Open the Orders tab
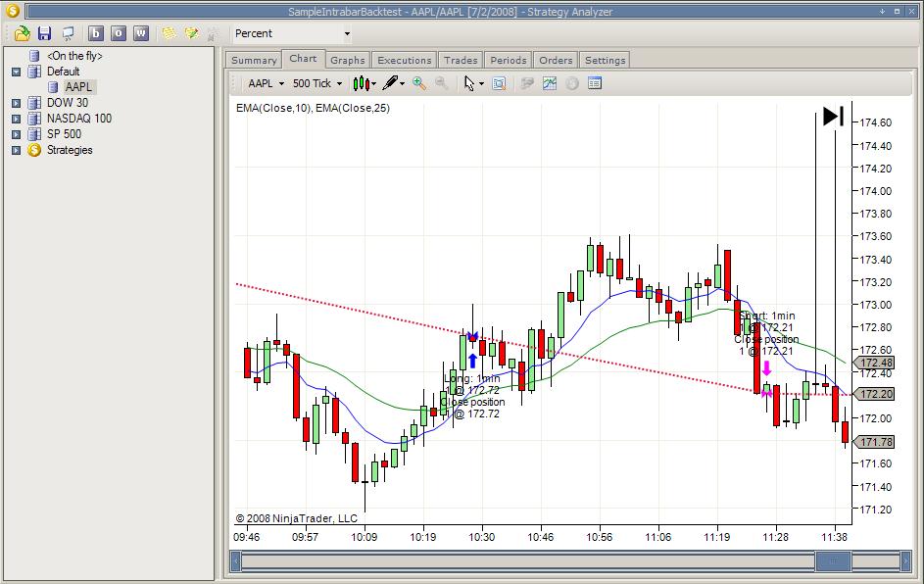Viewport: 924px width, 584px height. [x=556, y=60]
